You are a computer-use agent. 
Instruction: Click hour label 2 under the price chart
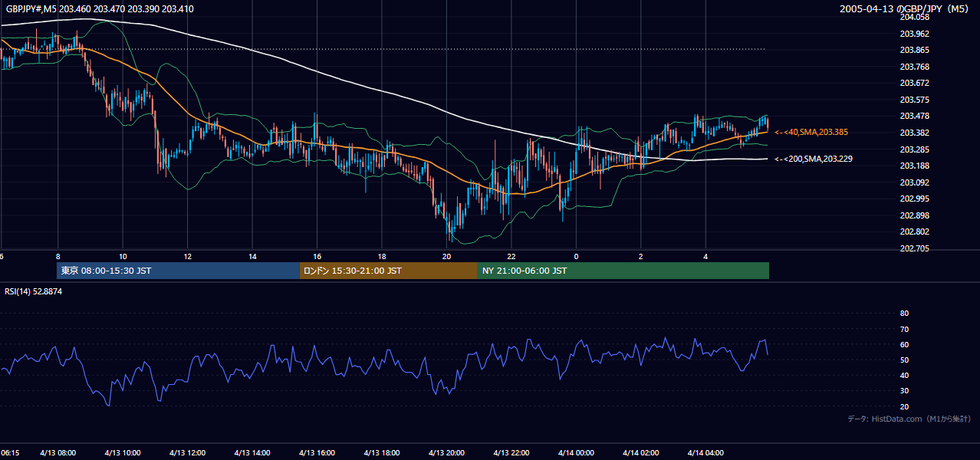(641, 256)
